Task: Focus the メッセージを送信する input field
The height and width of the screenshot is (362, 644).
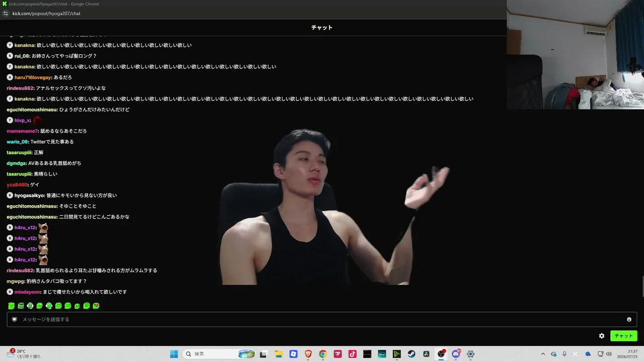Action: coord(321,319)
